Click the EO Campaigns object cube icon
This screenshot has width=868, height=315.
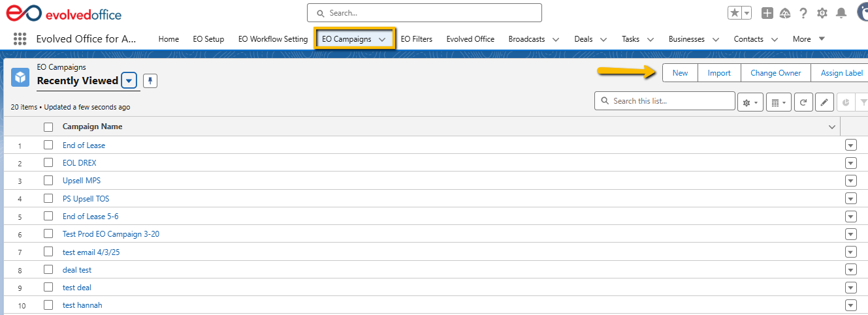(20, 78)
